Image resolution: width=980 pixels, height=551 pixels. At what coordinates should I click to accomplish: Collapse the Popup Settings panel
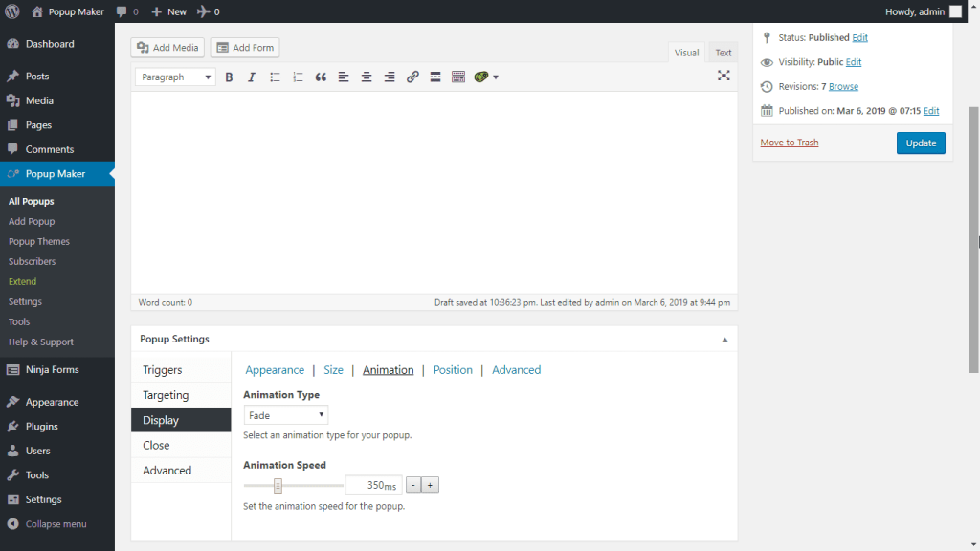point(724,338)
